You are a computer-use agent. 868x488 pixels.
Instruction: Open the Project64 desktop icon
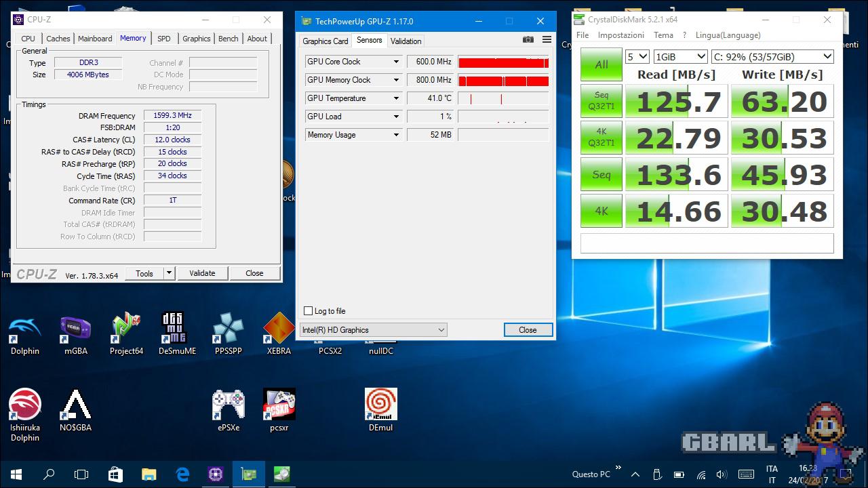126,333
